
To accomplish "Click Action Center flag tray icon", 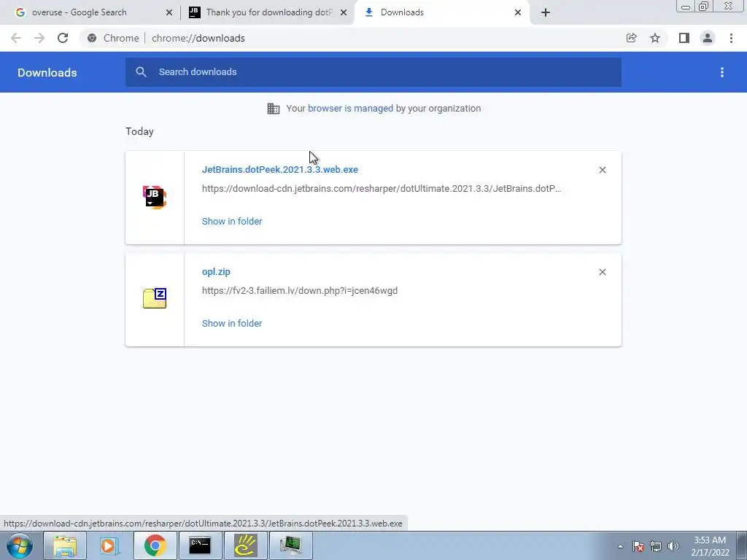I will 638,546.
